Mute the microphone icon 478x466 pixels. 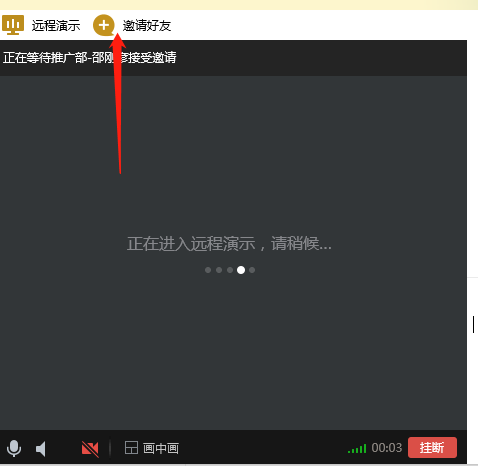click(14, 448)
